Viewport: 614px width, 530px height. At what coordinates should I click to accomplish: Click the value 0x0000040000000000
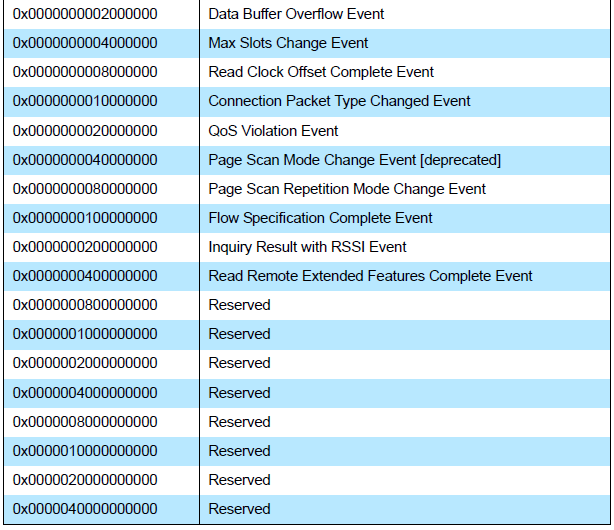click(85, 508)
